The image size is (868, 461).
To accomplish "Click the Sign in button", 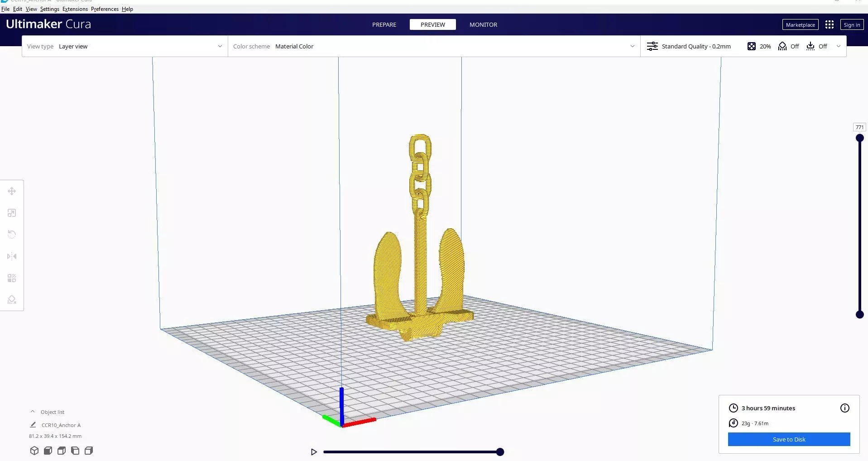I will pos(852,24).
